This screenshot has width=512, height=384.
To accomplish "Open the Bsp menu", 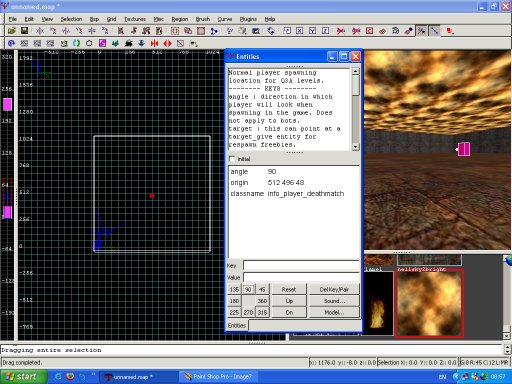I will tap(94, 19).
